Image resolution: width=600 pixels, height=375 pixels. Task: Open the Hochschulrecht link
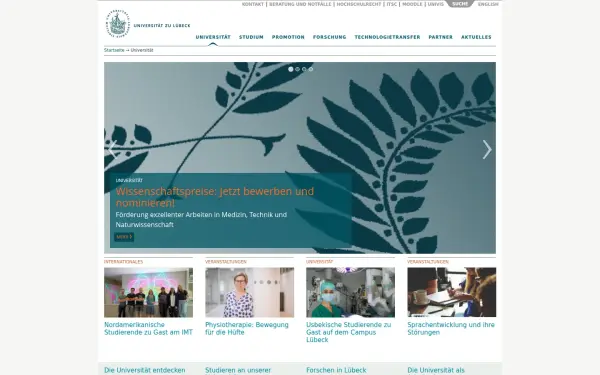(x=359, y=4)
